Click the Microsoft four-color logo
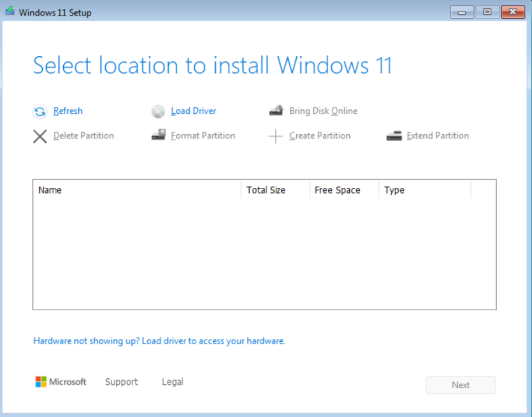 (x=41, y=382)
